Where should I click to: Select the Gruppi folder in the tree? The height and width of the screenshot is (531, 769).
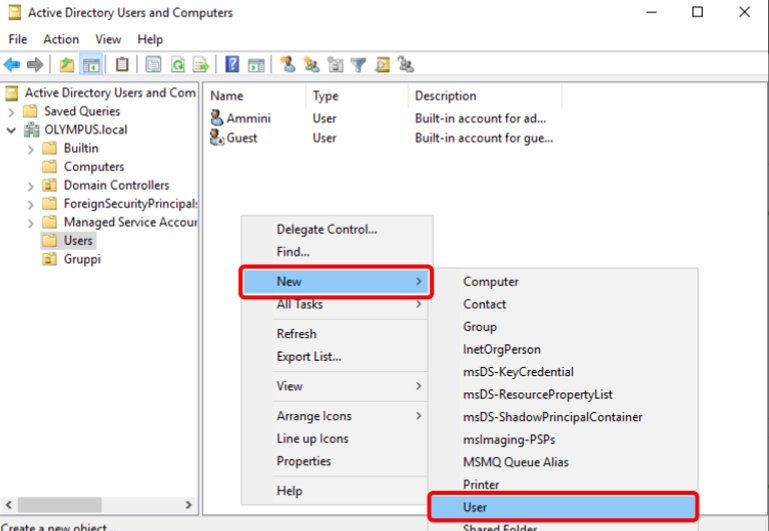pyautogui.click(x=82, y=259)
